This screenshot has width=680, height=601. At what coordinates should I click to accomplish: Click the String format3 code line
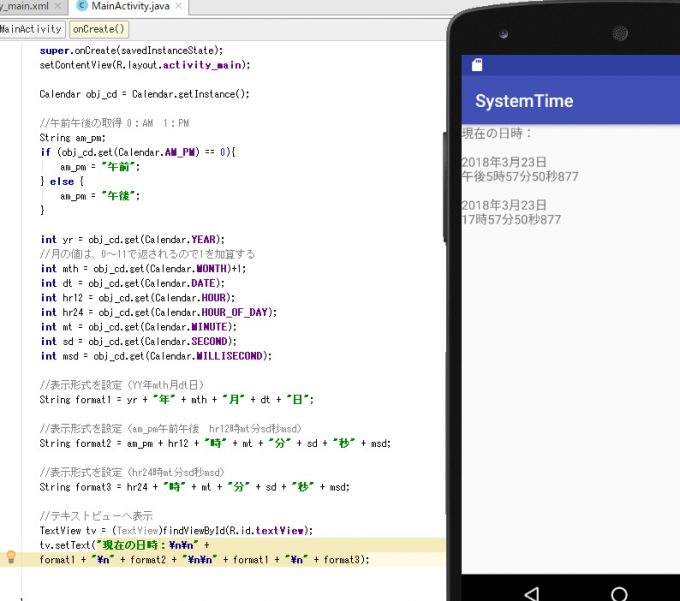click(x=194, y=487)
